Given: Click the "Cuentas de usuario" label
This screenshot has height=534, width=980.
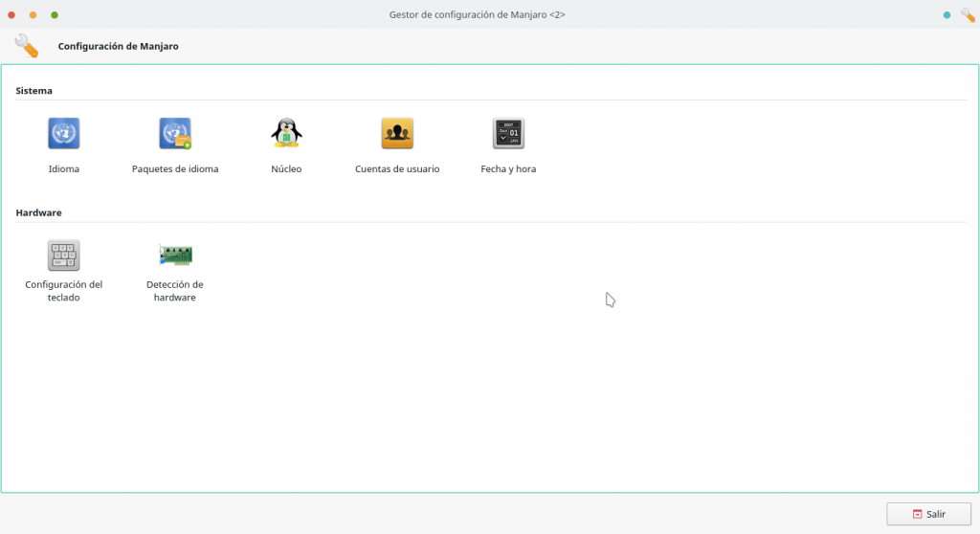Looking at the screenshot, I should pyautogui.click(x=397, y=168).
